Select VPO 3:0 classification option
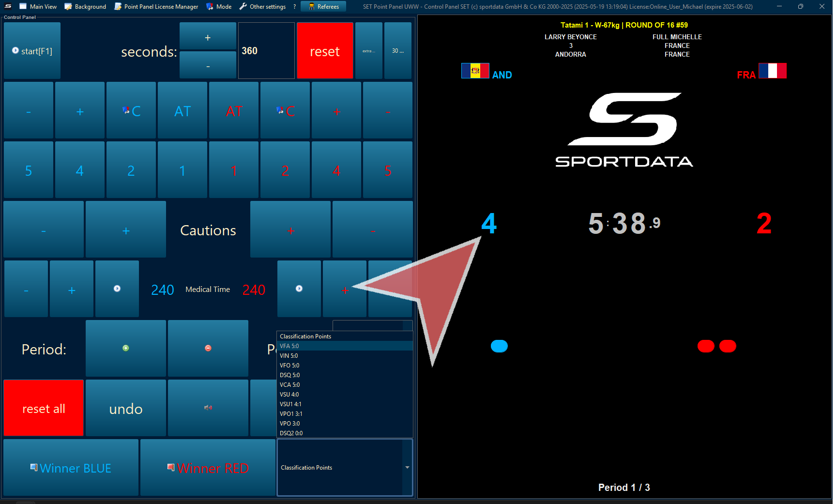837x504 pixels. point(345,424)
